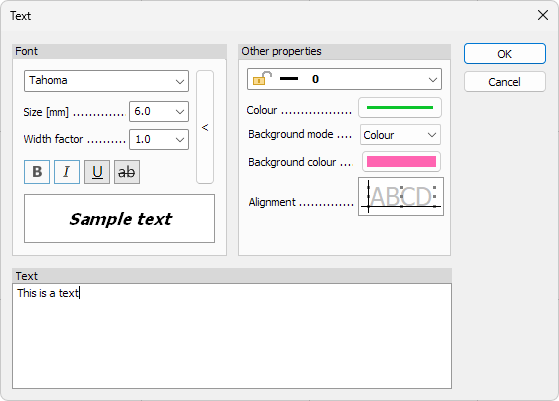Click the padlock icon in layer selector
Screen dimensions: 559x401
(x=262, y=78)
